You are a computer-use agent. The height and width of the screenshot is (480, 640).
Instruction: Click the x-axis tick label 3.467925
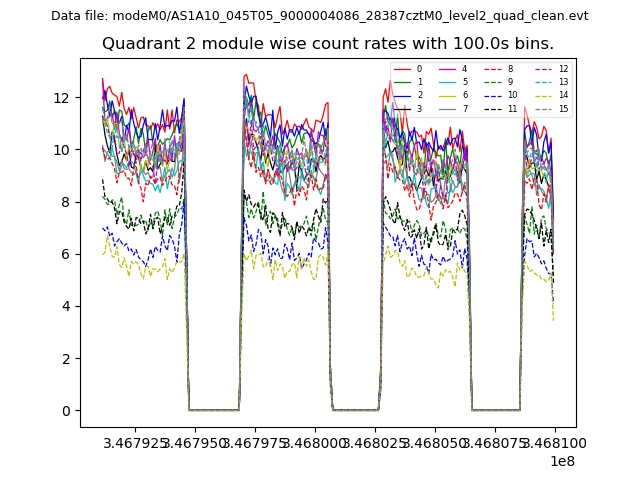(136, 441)
